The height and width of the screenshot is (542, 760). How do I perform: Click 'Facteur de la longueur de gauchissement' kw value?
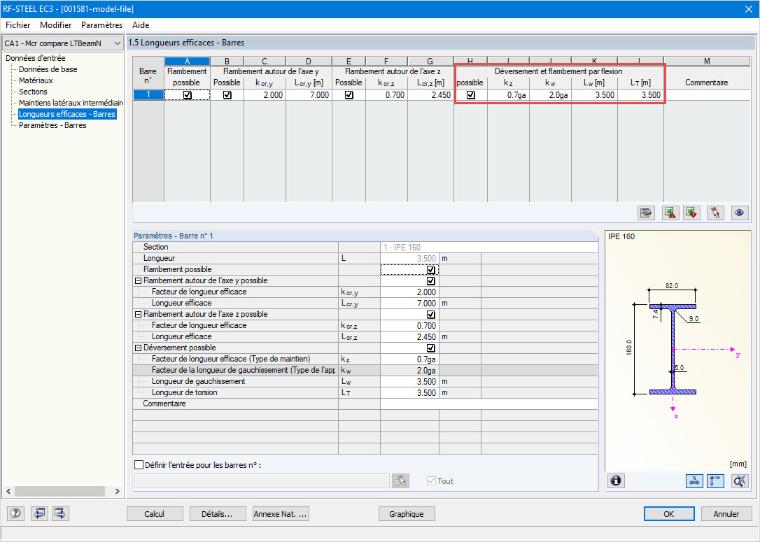point(410,370)
